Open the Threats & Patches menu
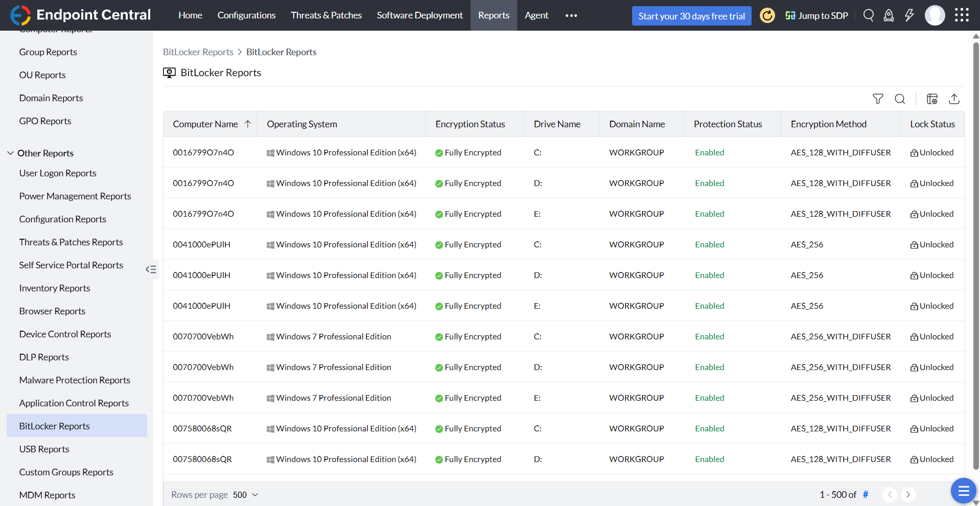This screenshot has width=980, height=506. 325,15
